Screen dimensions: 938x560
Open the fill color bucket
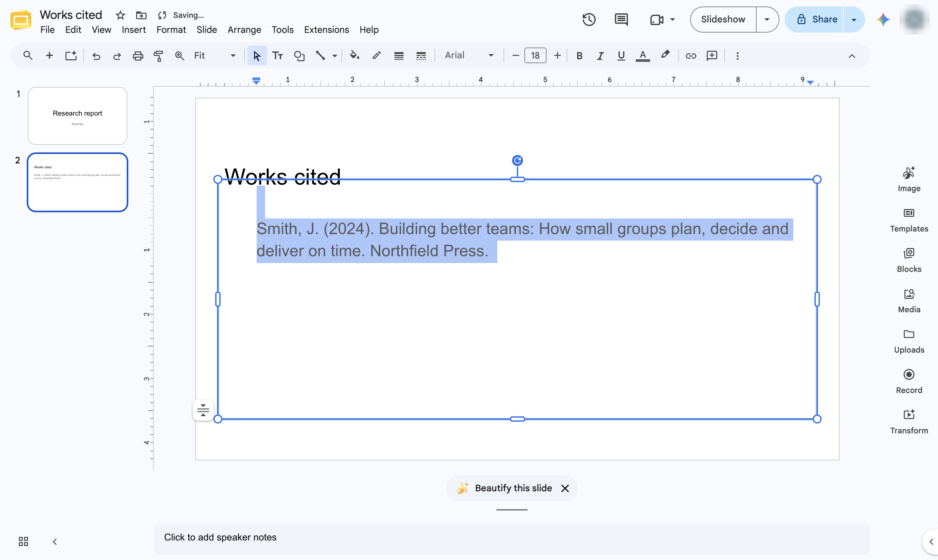pyautogui.click(x=354, y=55)
